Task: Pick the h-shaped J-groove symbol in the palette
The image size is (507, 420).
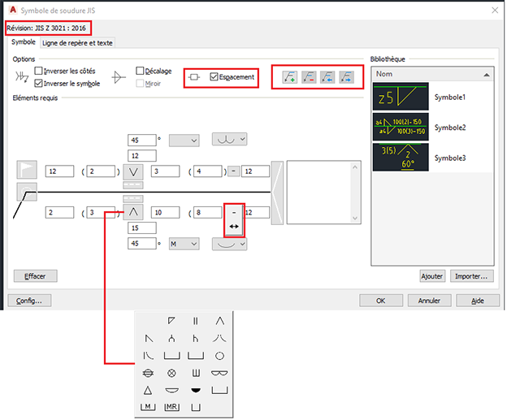Action: 195,338
